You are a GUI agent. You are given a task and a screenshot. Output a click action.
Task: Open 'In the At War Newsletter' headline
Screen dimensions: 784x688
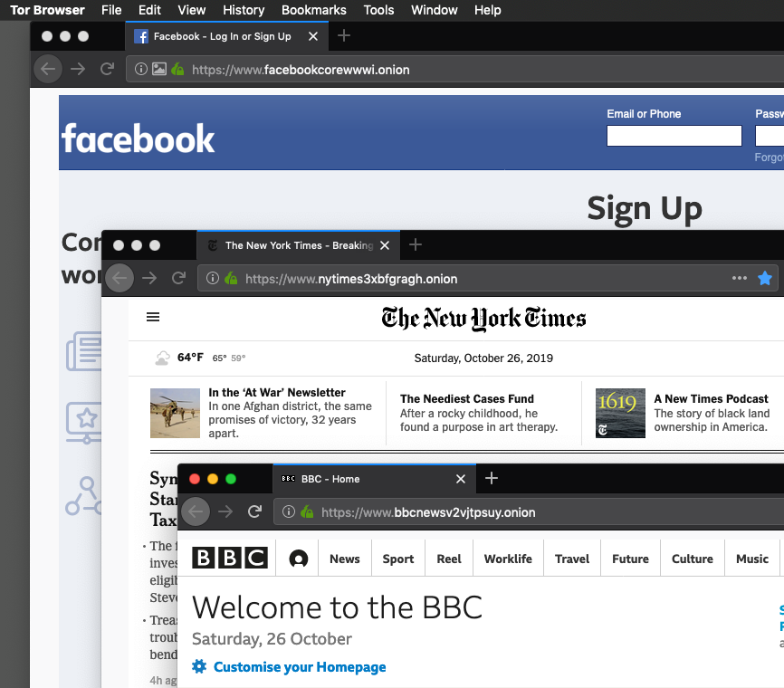pos(276,393)
